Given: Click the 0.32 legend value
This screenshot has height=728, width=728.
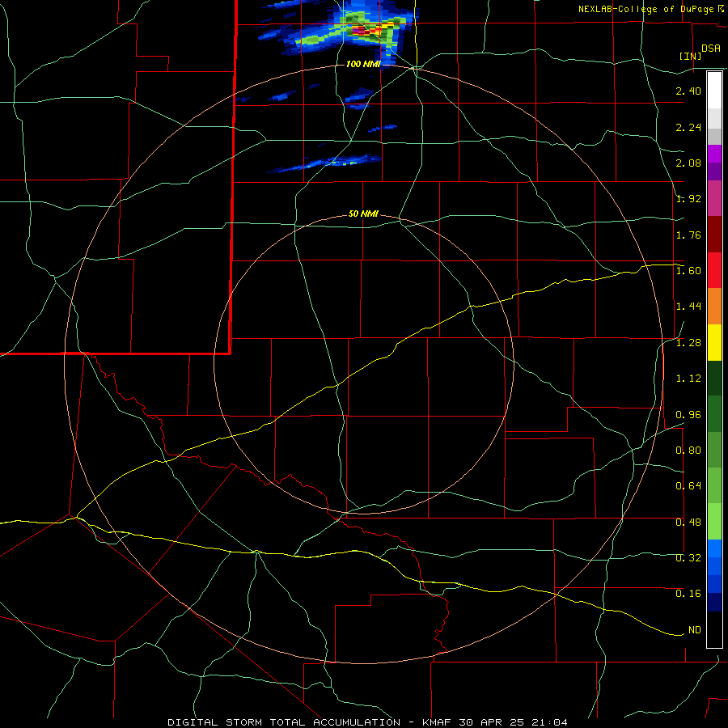Looking at the screenshot, I should click(688, 557).
